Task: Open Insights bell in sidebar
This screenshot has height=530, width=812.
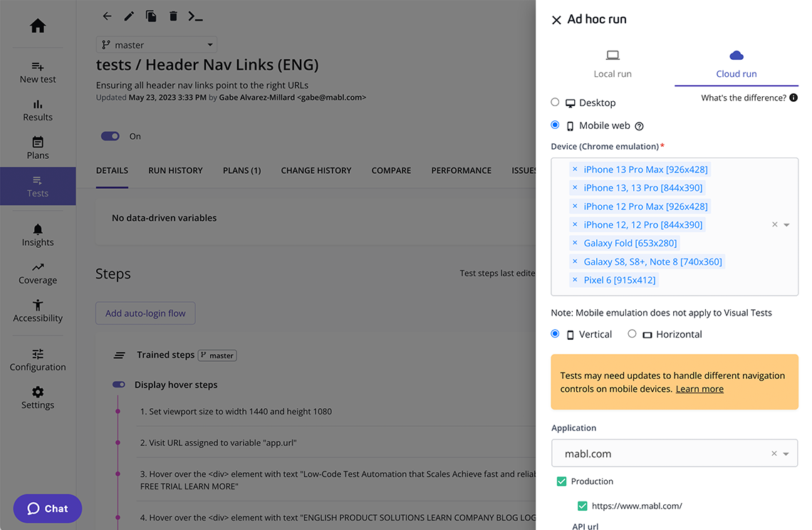Action: click(38, 235)
